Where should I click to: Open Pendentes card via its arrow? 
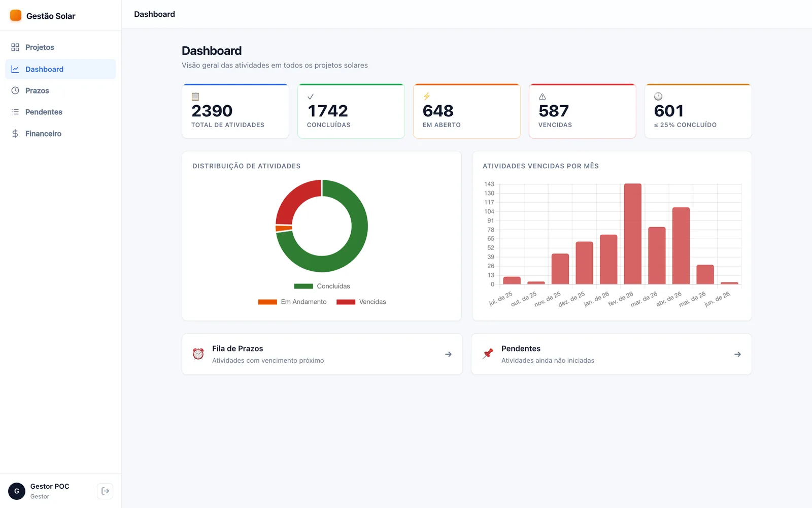[737, 354]
